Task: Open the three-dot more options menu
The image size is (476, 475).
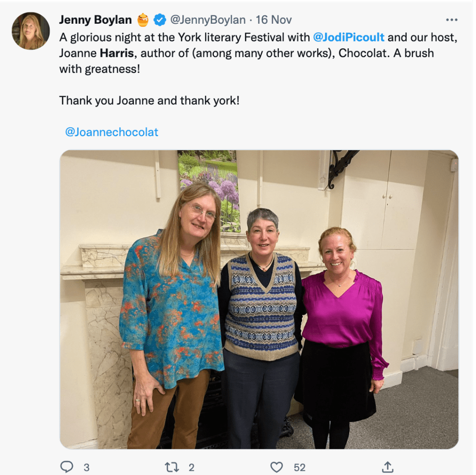Action: coord(451,20)
